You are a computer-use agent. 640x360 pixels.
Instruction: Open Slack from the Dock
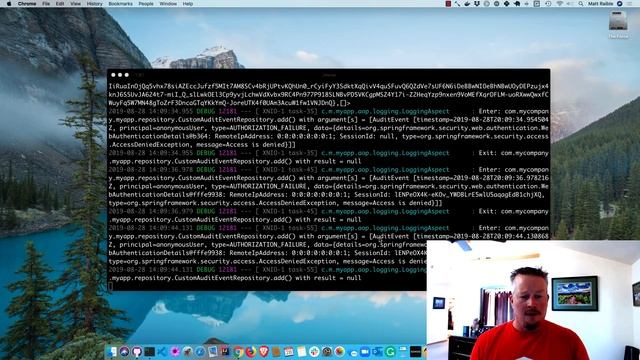pos(314,352)
